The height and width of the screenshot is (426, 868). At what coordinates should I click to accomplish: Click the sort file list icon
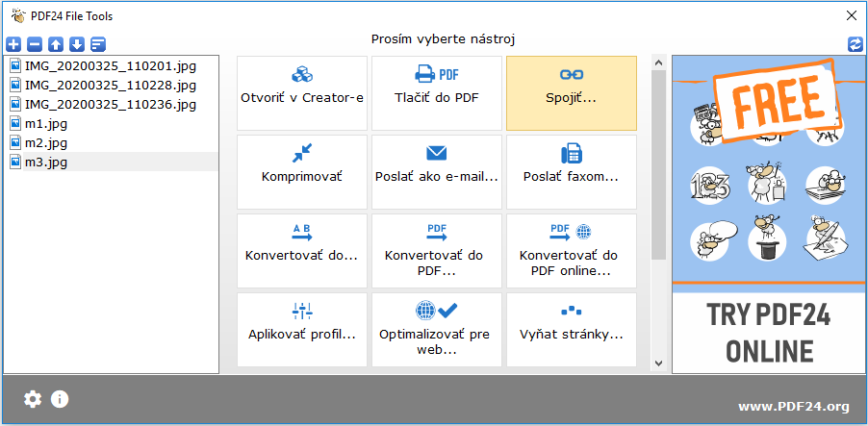(x=98, y=44)
